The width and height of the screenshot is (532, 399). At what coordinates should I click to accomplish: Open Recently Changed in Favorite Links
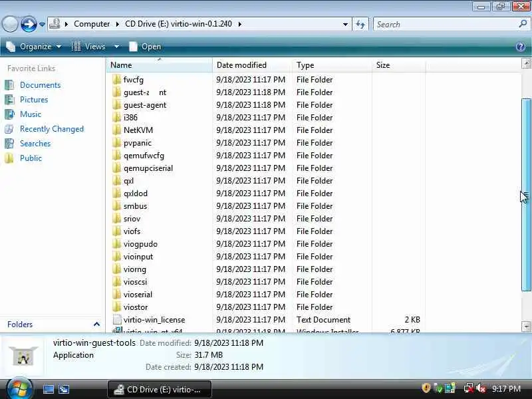tap(52, 129)
